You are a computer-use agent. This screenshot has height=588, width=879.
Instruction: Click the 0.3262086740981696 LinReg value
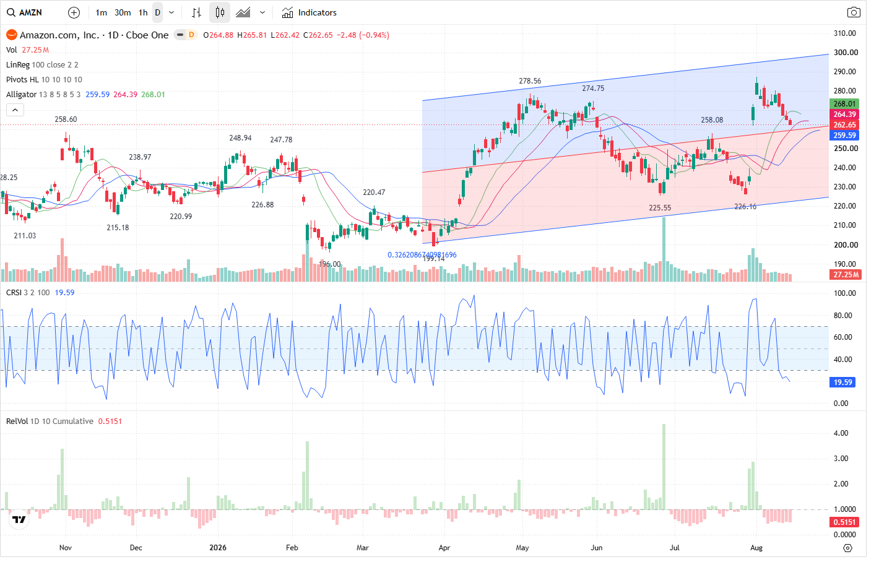[x=422, y=255]
